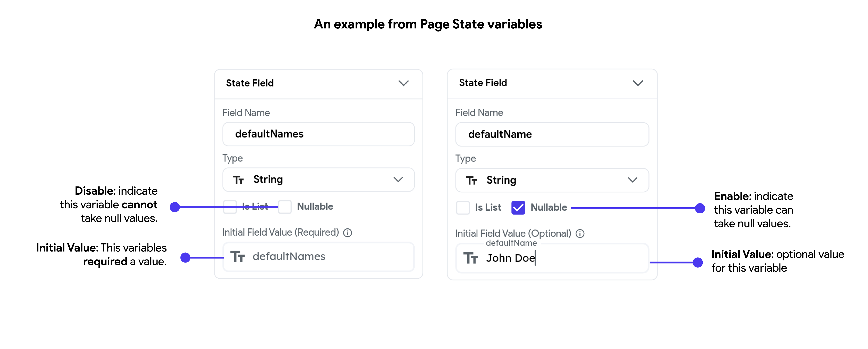Click the initial value field containing John Doe
The width and height of the screenshot is (868, 349).
point(552,258)
